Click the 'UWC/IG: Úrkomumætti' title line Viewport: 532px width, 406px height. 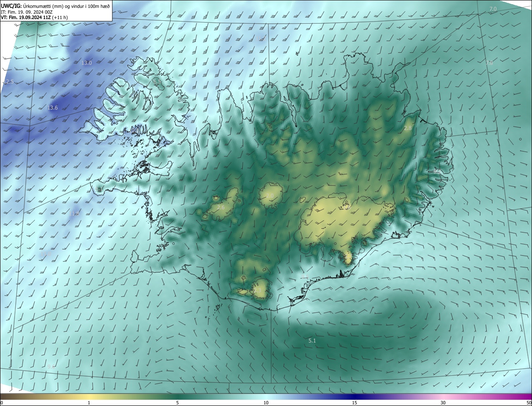coord(56,5)
